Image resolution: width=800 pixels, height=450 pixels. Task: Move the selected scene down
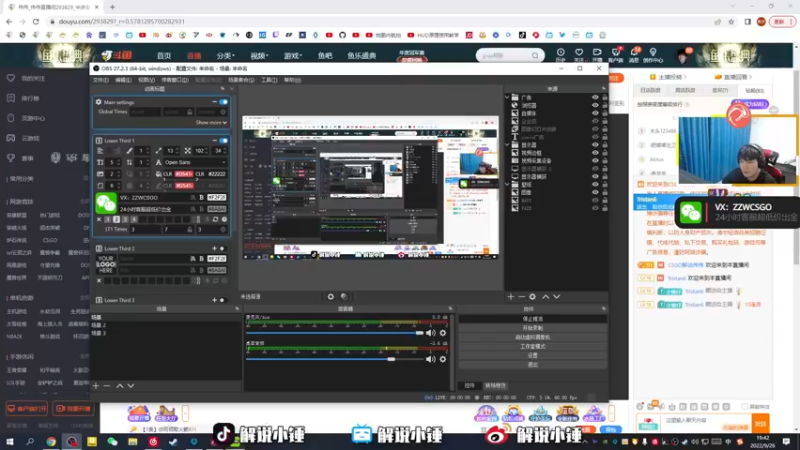point(131,386)
